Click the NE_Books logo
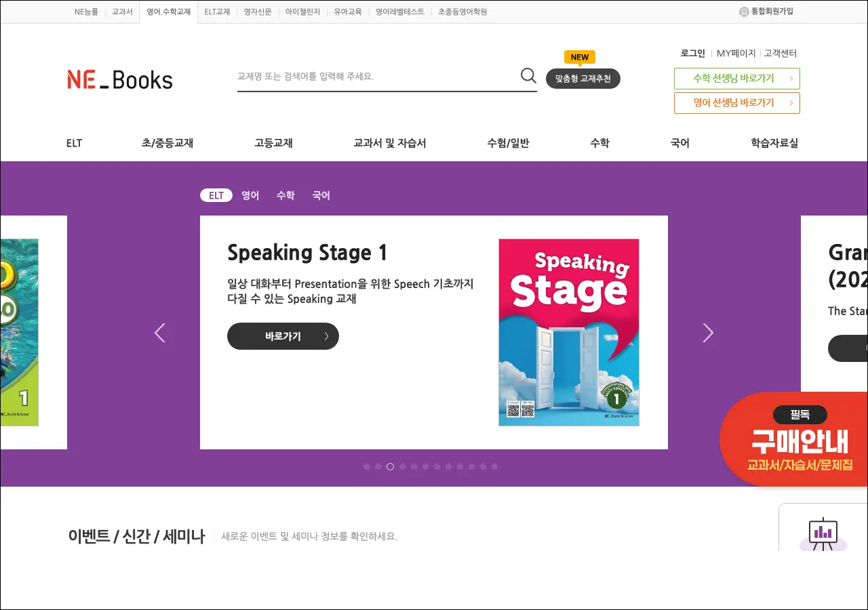 [120, 79]
